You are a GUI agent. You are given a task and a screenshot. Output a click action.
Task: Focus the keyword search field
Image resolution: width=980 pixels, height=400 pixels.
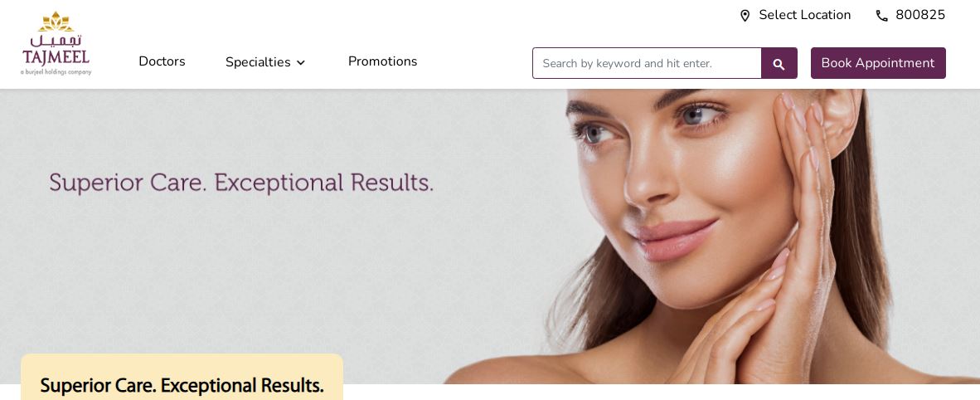[x=647, y=63]
